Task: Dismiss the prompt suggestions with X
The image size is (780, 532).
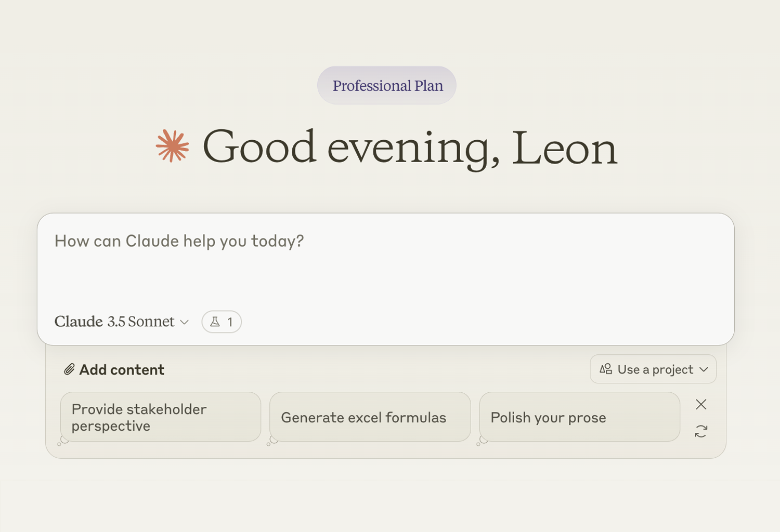Action: pyautogui.click(x=701, y=404)
